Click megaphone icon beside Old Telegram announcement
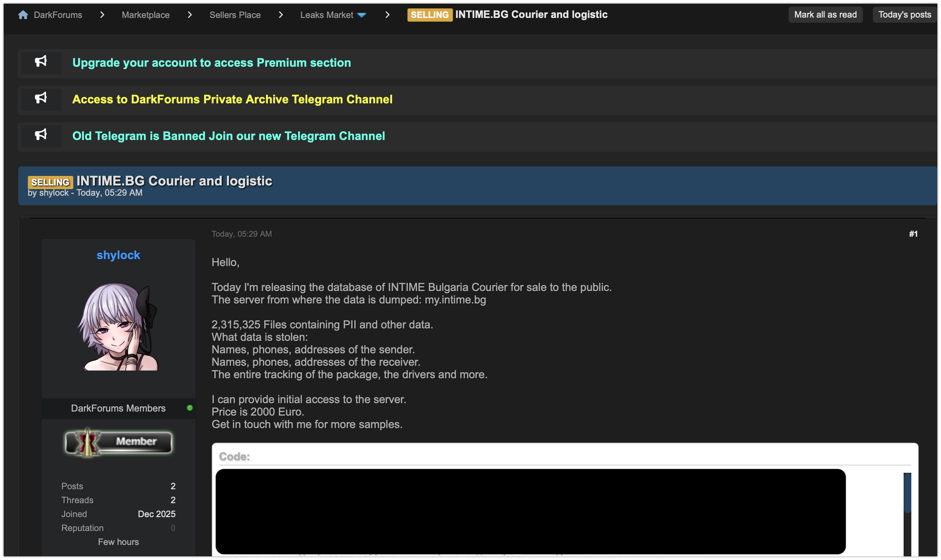Viewport: 941px width, 560px height. [x=41, y=135]
